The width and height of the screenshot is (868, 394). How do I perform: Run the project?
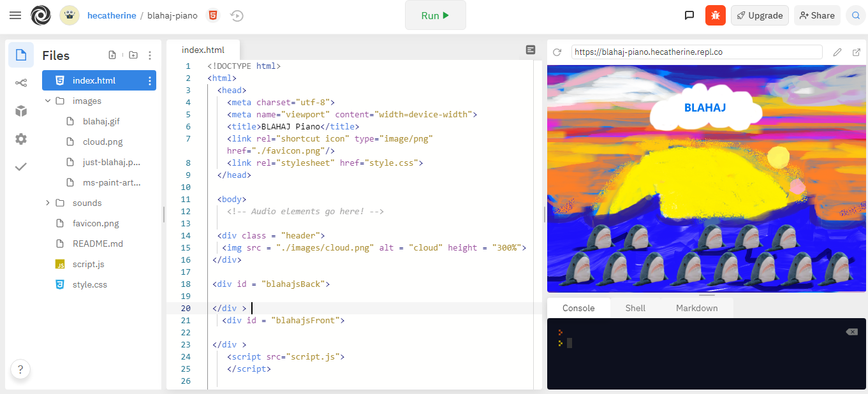pos(436,15)
